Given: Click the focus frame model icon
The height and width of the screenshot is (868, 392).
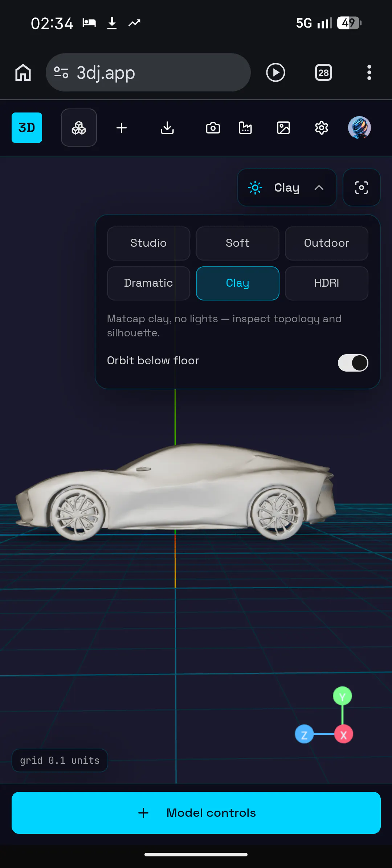Looking at the screenshot, I should 362,188.
